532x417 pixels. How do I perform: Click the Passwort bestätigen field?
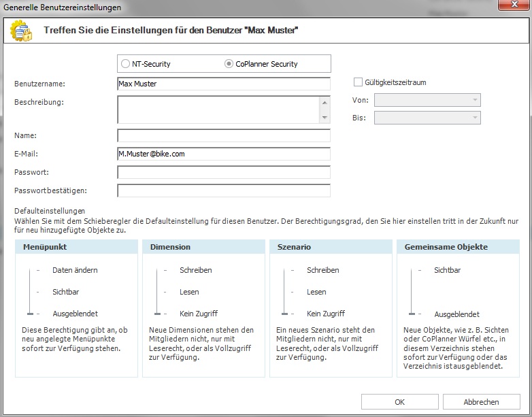coord(224,190)
